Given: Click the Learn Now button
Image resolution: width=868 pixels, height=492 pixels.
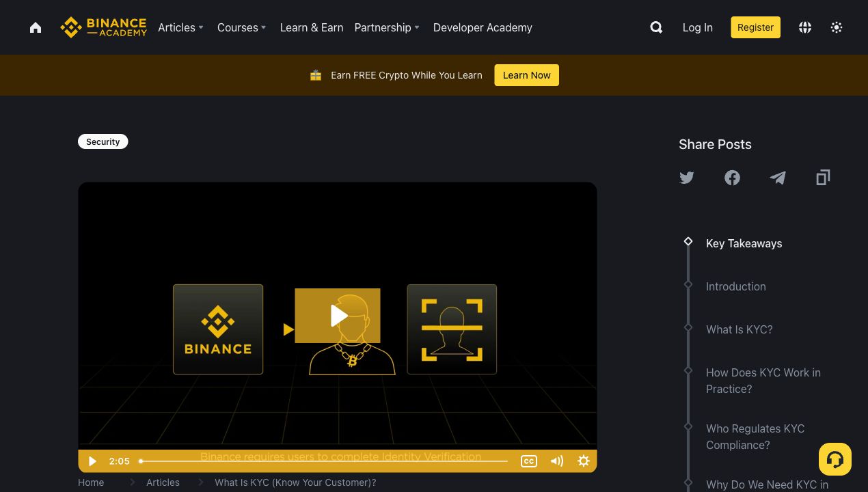Looking at the screenshot, I should (x=526, y=75).
